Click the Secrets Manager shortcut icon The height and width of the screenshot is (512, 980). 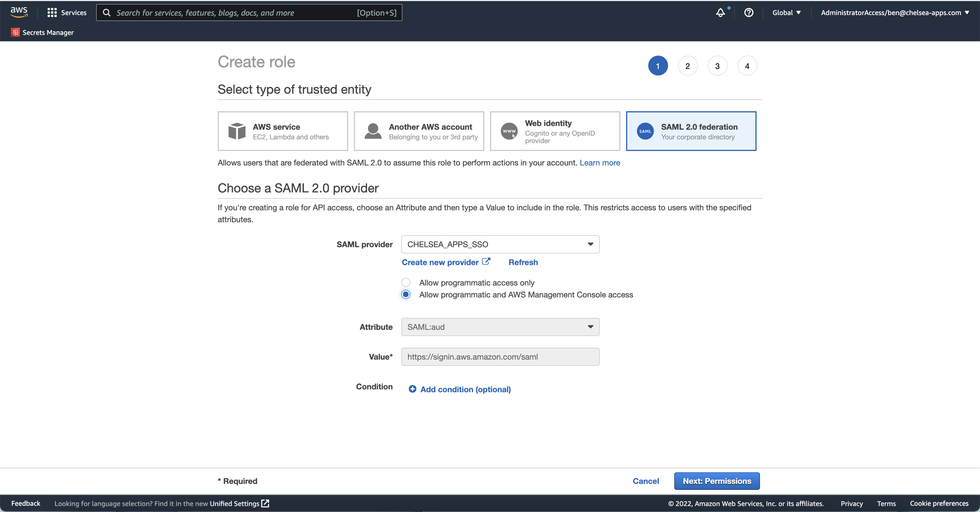15,32
